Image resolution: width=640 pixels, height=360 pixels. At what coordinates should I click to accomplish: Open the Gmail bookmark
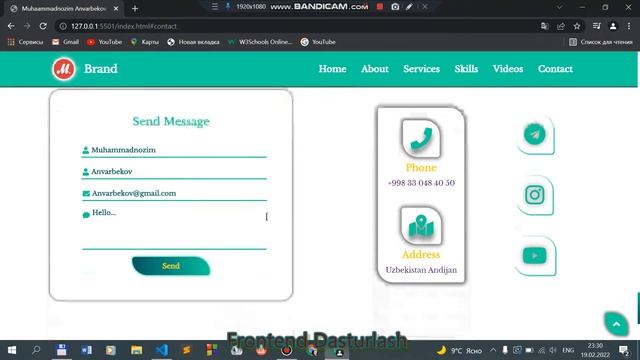[x=65, y=42]
